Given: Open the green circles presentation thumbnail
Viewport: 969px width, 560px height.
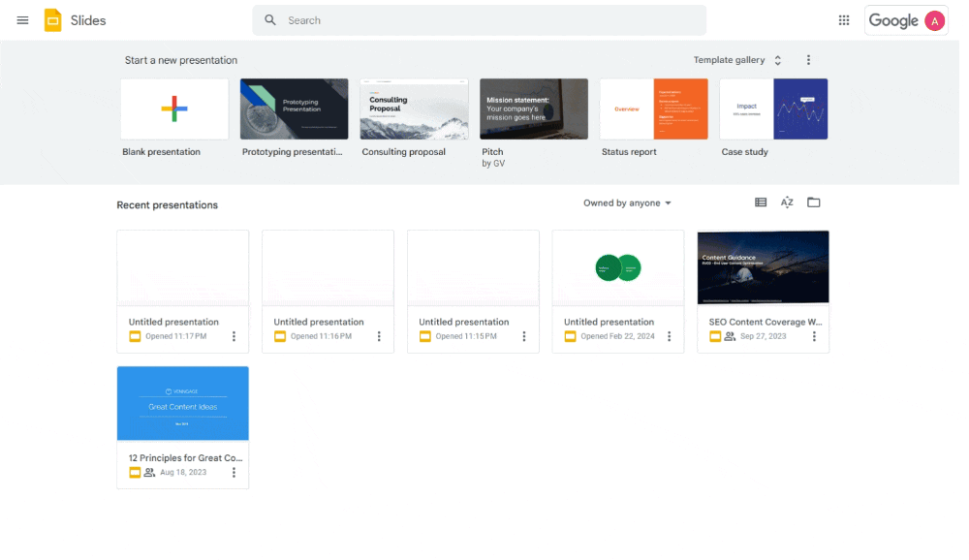Looking at the screenshot, I should click(618, 267).
